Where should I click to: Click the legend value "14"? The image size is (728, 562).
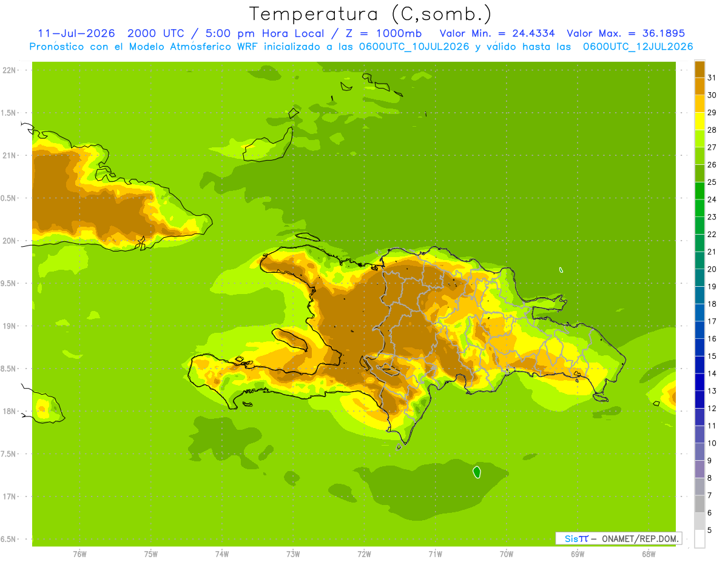tap(712, 373)
